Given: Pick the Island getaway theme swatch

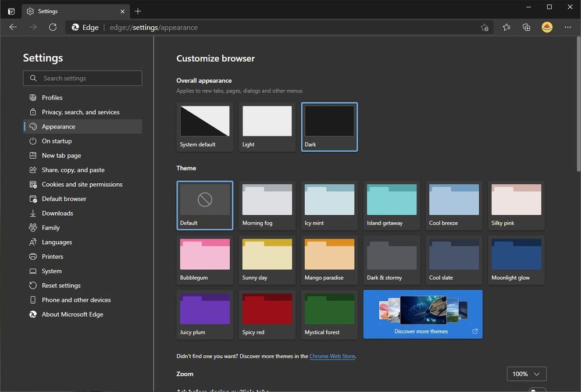Looking at the screenshot, I should click(x=391, y=205).
